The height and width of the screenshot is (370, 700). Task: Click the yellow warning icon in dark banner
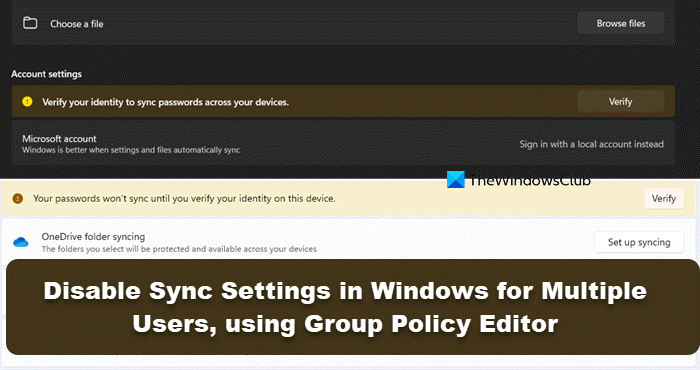(27, 101)
